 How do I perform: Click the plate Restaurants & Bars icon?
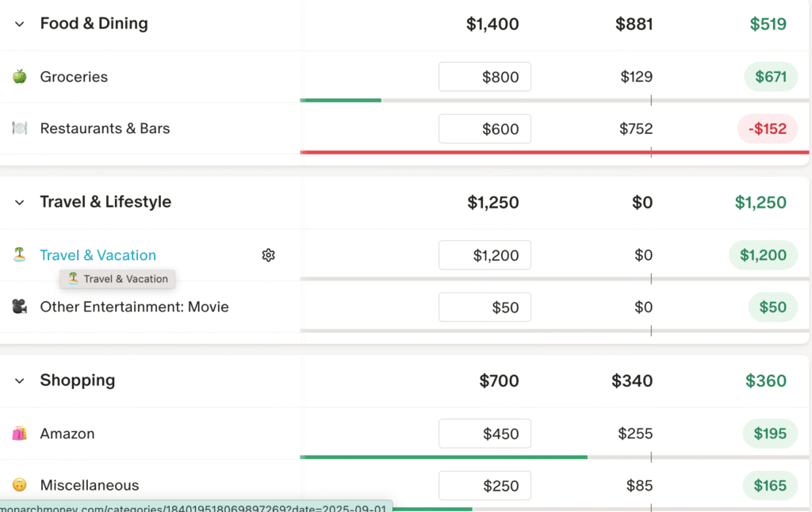[19, 128]
